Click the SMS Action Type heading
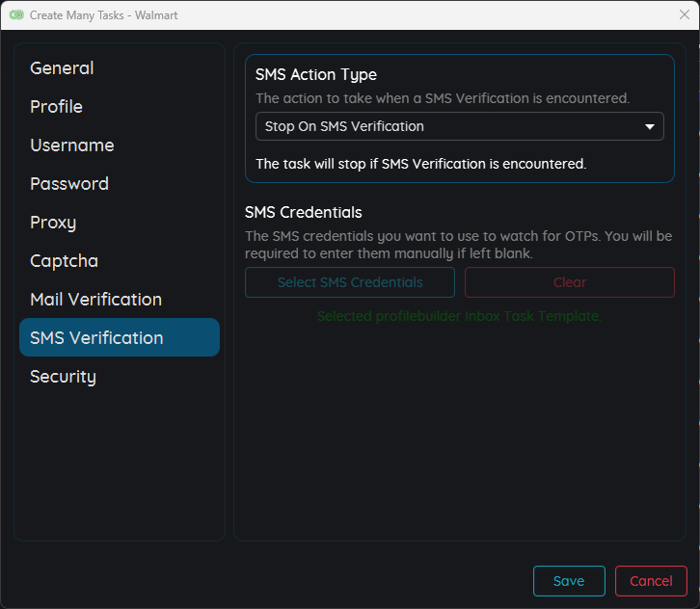Viewport: 700px width, 609px height. click(x=316, y=74)
